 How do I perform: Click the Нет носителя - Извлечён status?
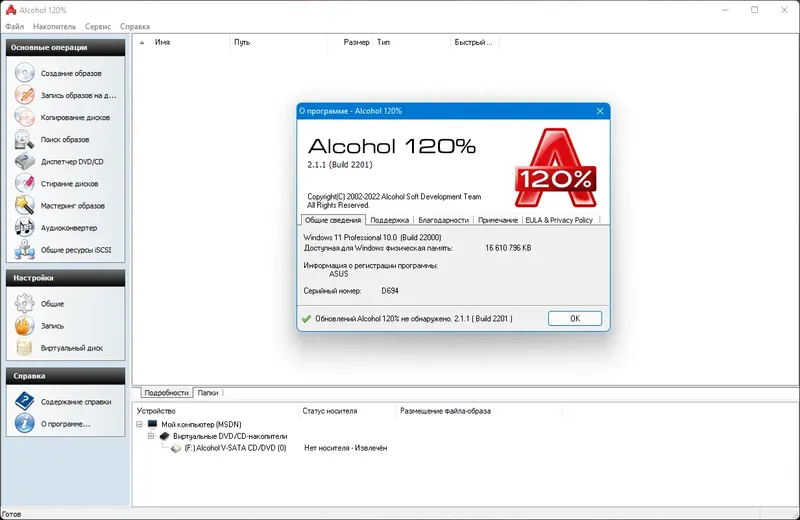[x=345, y=448]
